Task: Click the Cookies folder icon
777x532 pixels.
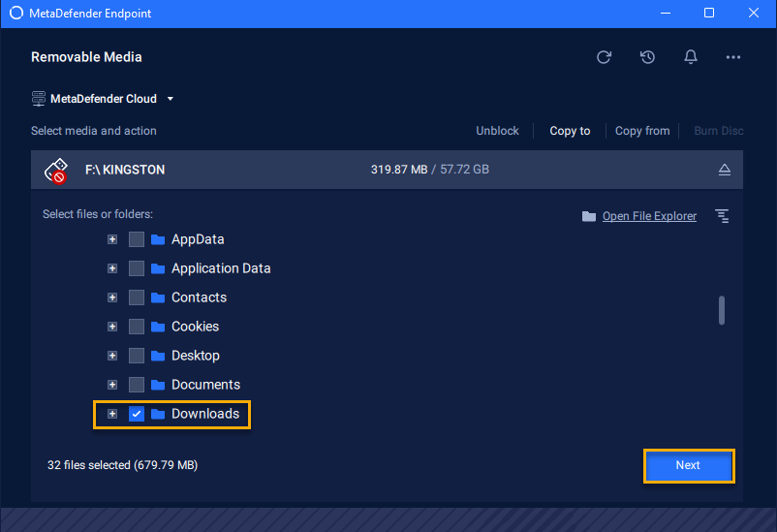Action: (158, 327)
